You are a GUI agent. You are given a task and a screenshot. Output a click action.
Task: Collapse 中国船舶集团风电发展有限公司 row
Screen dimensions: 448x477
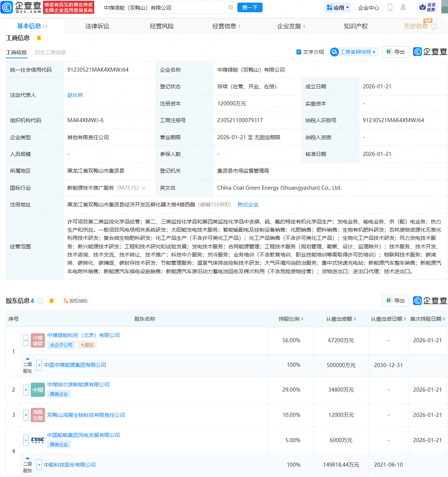pos(26,440)
